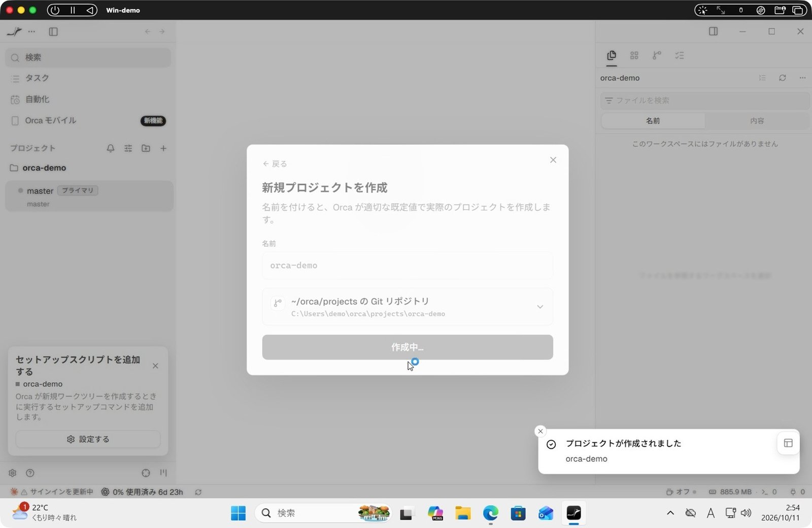Click the volume icon in system tray

tap(746, 513)
